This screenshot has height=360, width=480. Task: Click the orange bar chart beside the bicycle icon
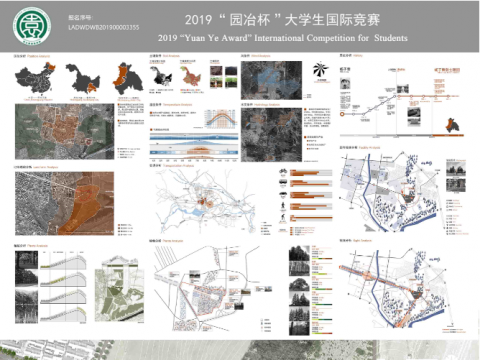coord(311,173)
